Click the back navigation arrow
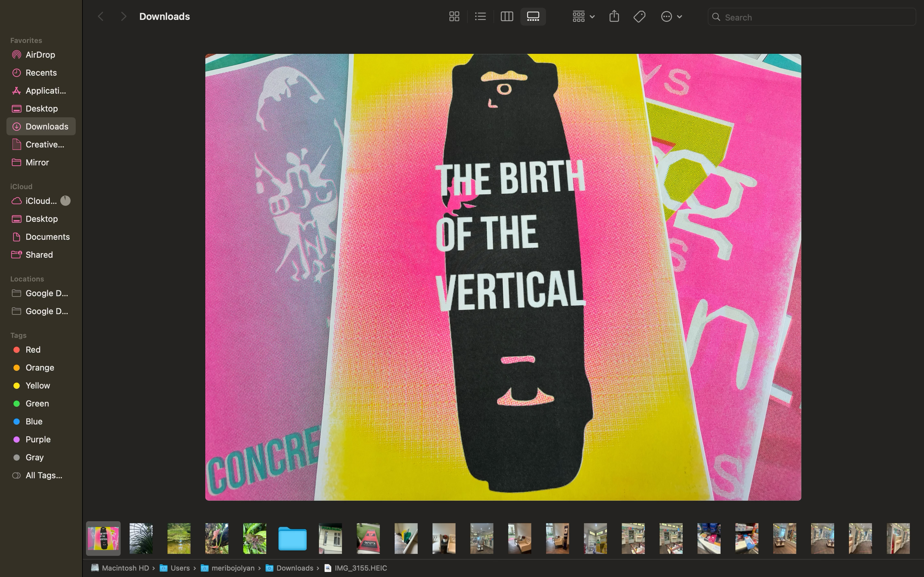This screenshot has width=924, height=577. pos(100,16)
